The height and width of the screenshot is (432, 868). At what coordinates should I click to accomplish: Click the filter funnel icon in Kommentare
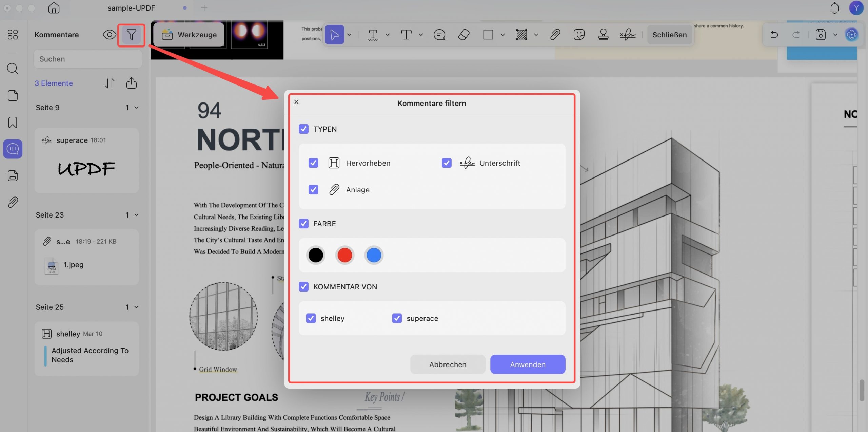(131, 35)
